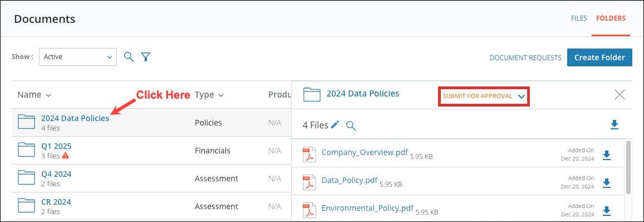644x222 pixels.
Task: Click the Create Folder button
Action: pyautogui.click(x=599, y=57)
